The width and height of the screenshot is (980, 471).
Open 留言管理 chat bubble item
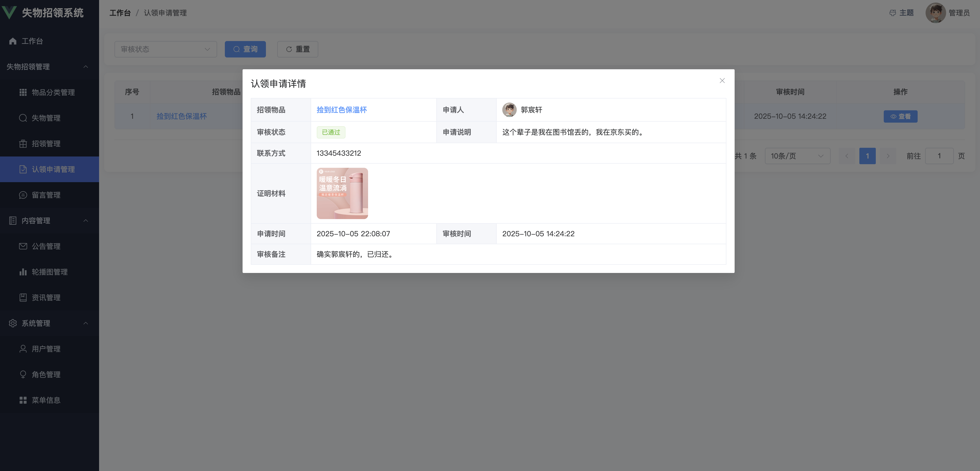click(x=23, y=195)
